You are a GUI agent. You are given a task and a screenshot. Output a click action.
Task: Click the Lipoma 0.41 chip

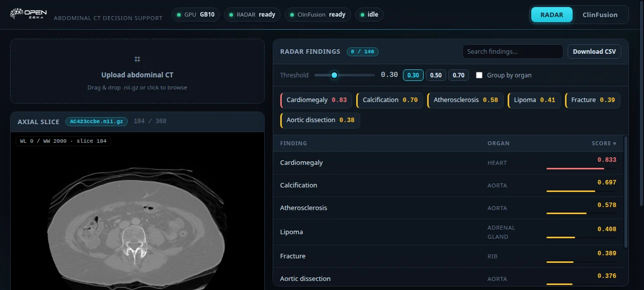click(534, 100)
